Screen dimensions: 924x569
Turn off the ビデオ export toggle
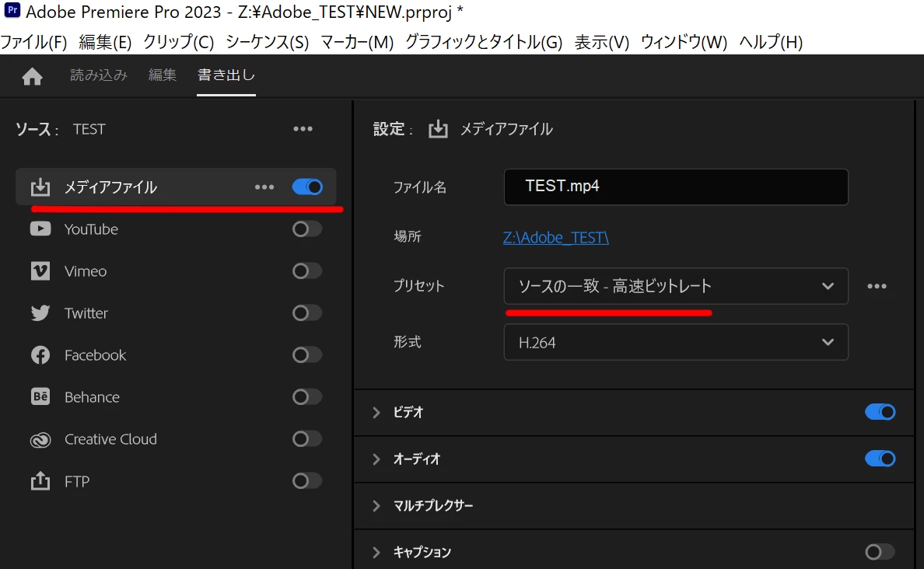880,412
